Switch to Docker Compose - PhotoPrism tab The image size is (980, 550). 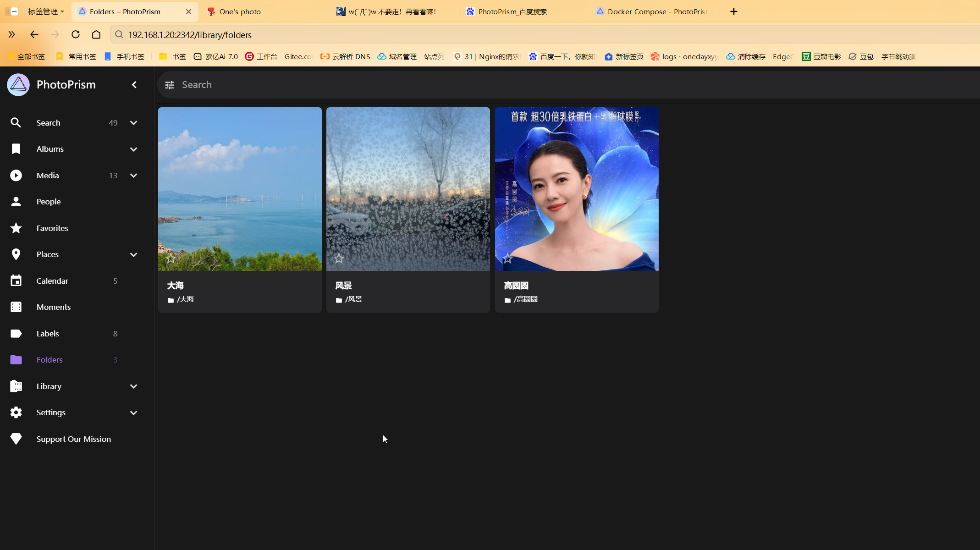pos(656,11)
